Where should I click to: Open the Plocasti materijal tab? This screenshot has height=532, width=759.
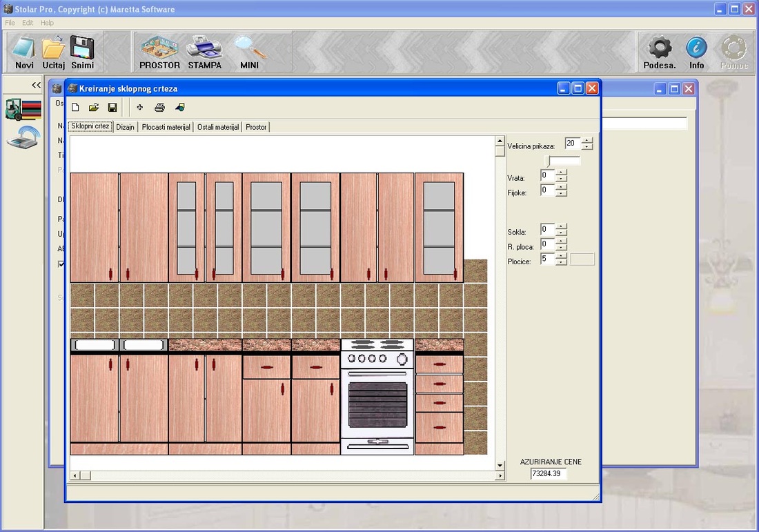(x=166, y=127)
